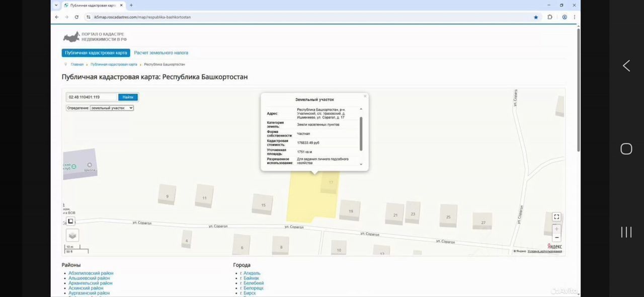Open г. Агидель link
Screen dimensions: 644x297
(250, 273)
